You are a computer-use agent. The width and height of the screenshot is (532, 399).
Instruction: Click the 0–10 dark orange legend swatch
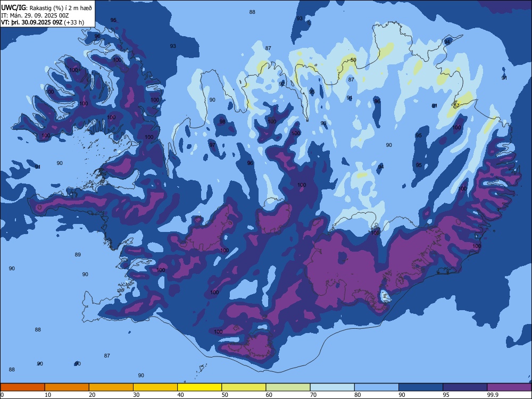pos(23,387)
